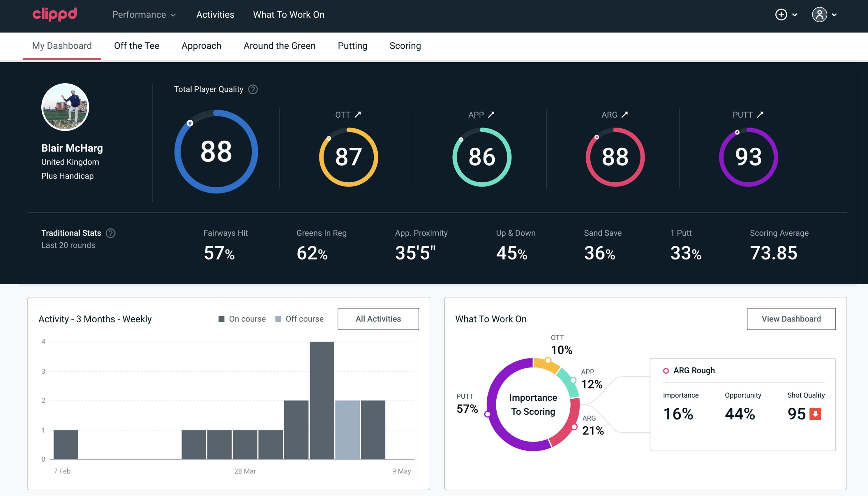Click the user account profile icon
868x496 pixels.
pyautogui.click(x=820, y=15)
